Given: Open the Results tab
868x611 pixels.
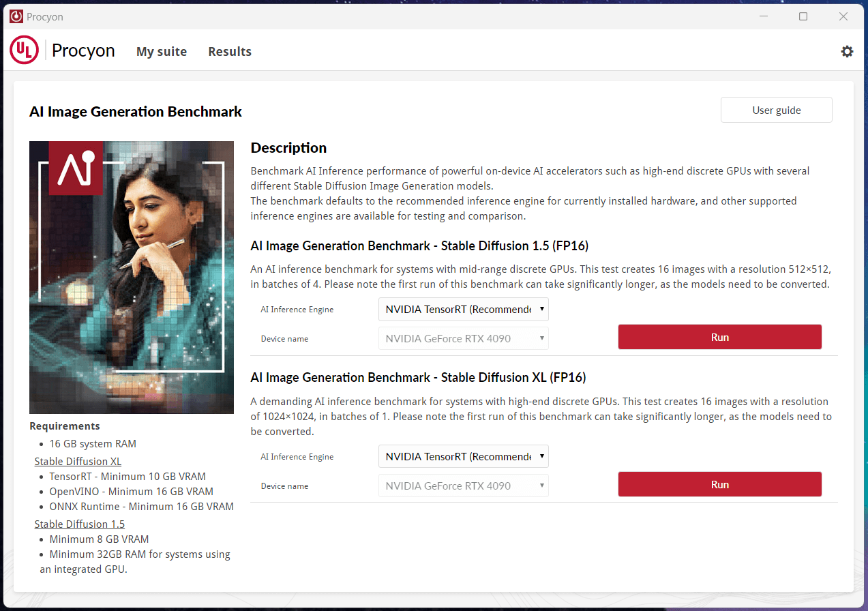Looking at the screenshot, I should pos(230,51).
